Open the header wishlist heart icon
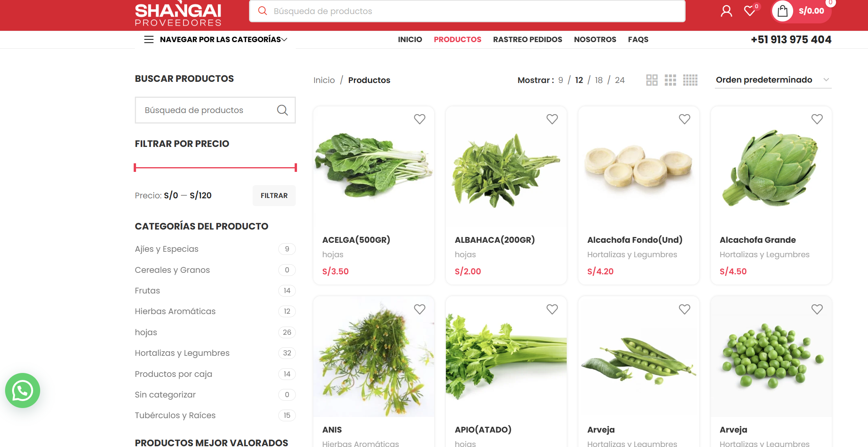Screen dimensions: 868x447 (750, 11)
